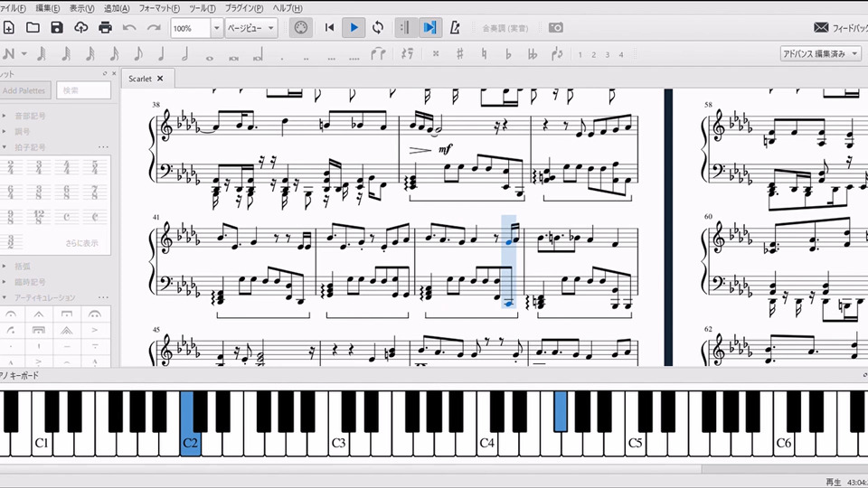Image resolution: width=868 pixels, height=488 pixels.
Task: Insert a rest
Action: coord(408,53)
